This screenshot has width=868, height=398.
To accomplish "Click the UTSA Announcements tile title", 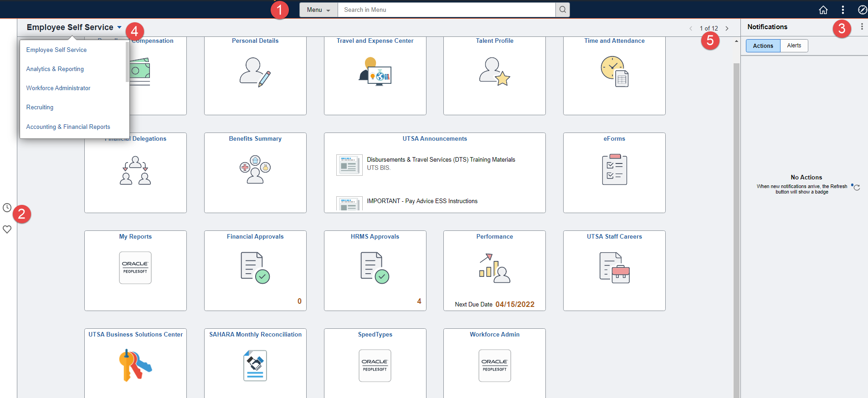I will tap(435, 138).
